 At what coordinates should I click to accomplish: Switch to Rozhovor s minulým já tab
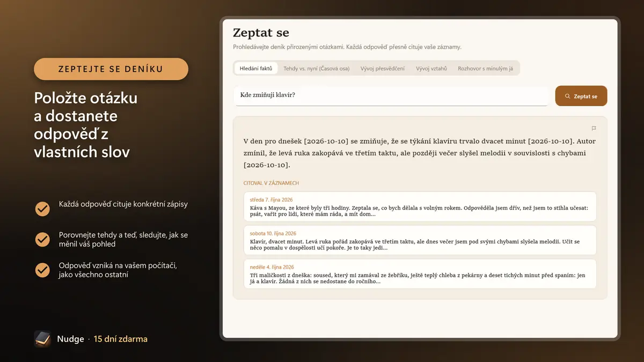coord(485,69)
